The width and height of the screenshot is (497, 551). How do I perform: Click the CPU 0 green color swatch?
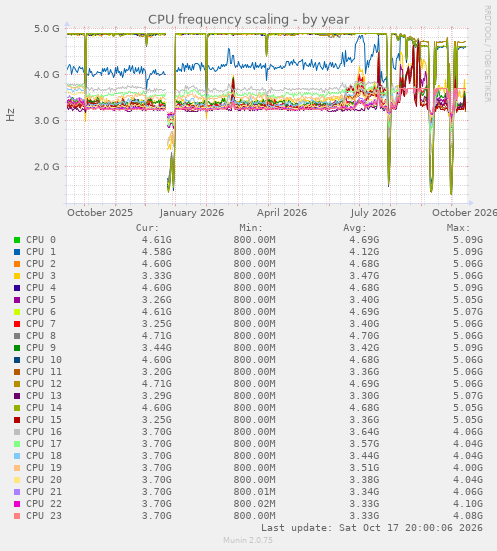(x=17, y=240)
